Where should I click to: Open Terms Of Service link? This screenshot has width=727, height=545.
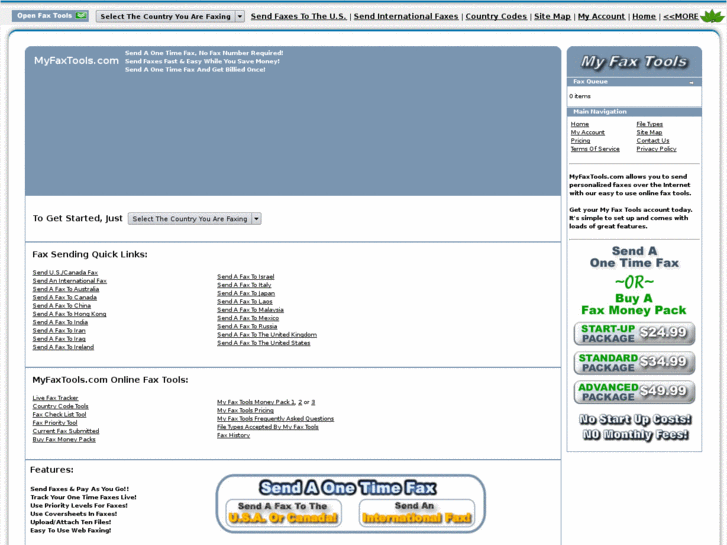[595, 149]
